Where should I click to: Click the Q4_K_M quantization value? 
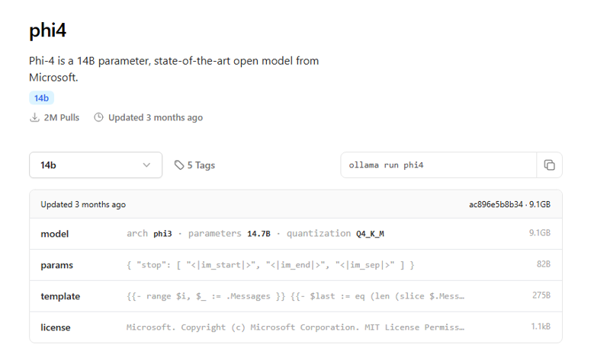370,234
